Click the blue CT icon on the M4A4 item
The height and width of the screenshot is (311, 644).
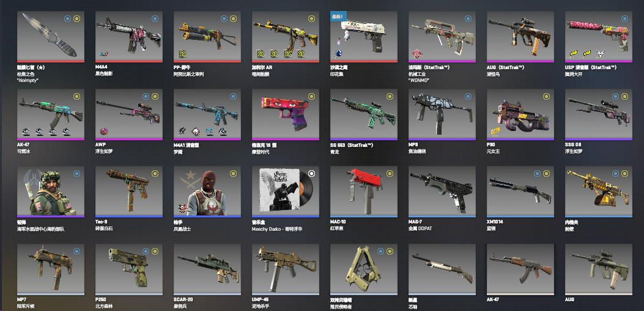tap(155, 18)
